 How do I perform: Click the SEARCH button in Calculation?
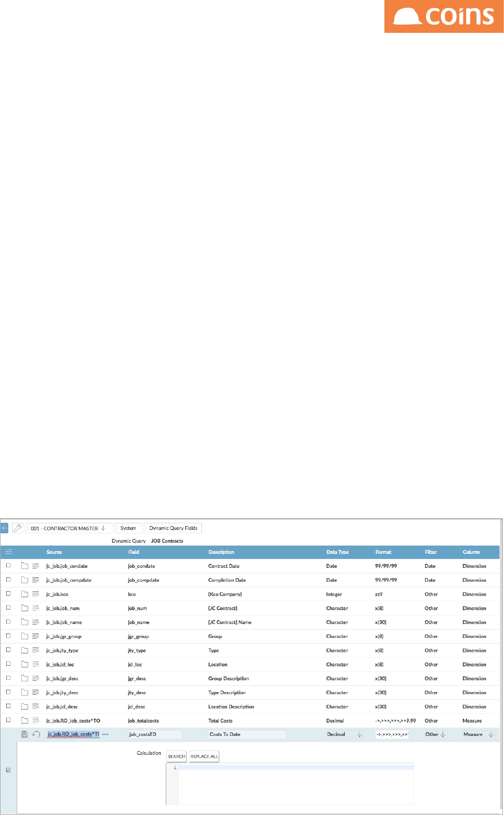point(176,756)
